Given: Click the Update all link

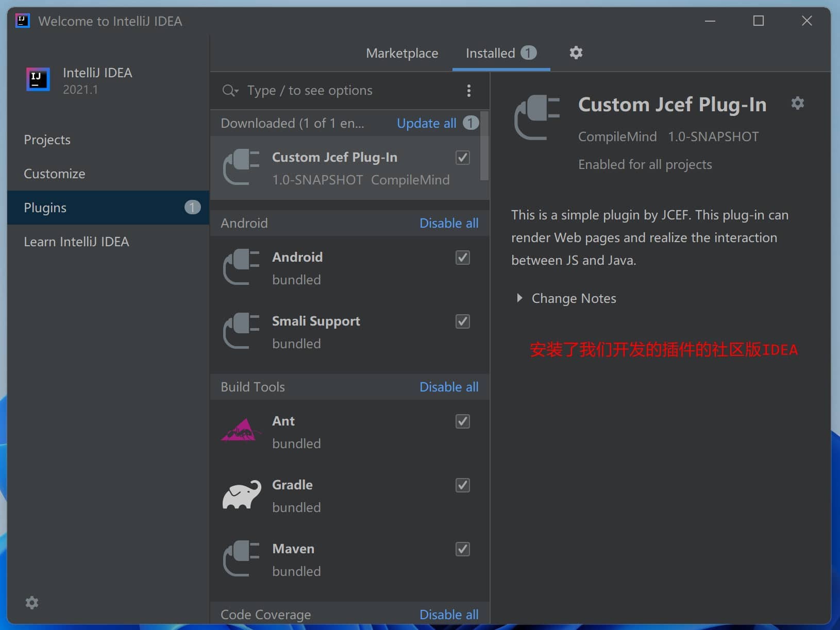Looking at the screenshot, I should click(426, 123).
